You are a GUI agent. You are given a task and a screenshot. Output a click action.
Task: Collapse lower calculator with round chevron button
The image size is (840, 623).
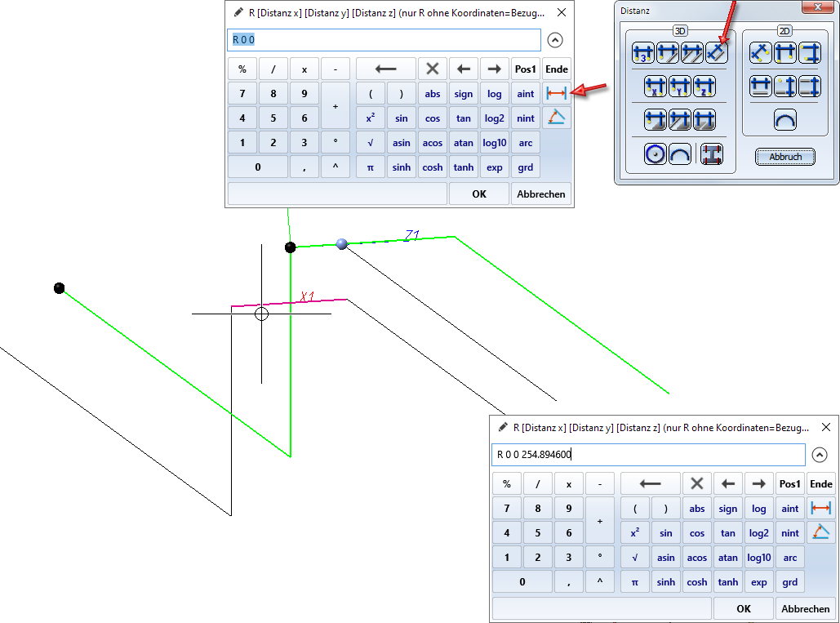(x=820, y=455)
